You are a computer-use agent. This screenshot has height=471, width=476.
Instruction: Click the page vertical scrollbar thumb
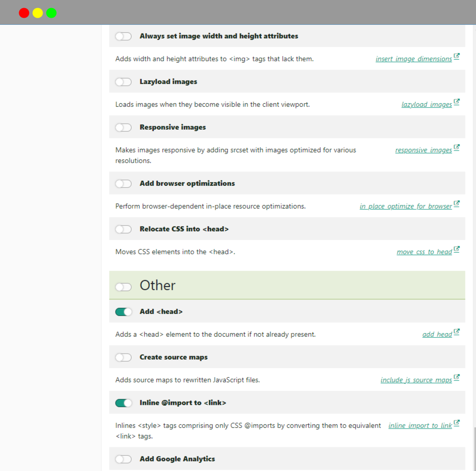coord(475,449)
